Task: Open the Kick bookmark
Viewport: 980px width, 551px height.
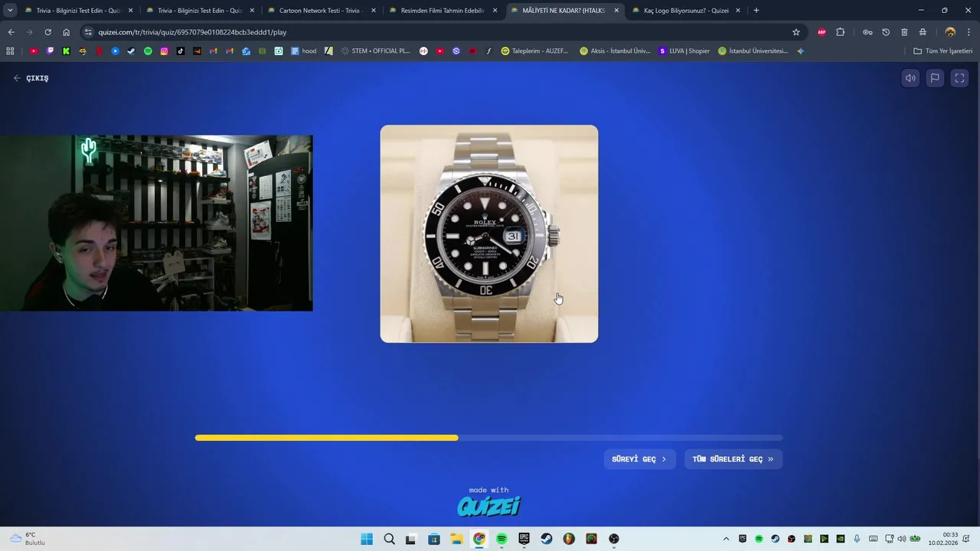Action: tap(66, 51)
